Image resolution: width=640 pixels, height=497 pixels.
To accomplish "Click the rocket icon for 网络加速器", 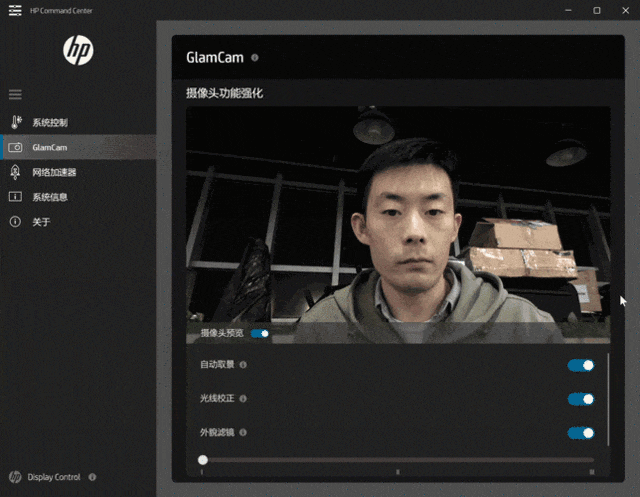I will [15, 172].
